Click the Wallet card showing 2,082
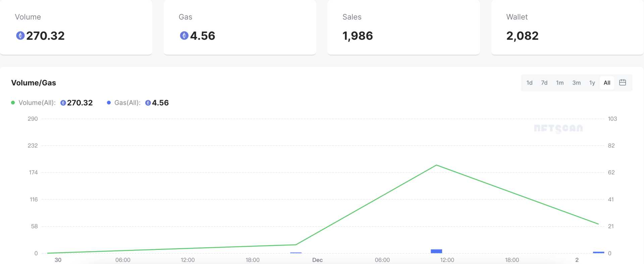Image resolution: width=644 pixels, height=264 pixels. tap(567, 28)
